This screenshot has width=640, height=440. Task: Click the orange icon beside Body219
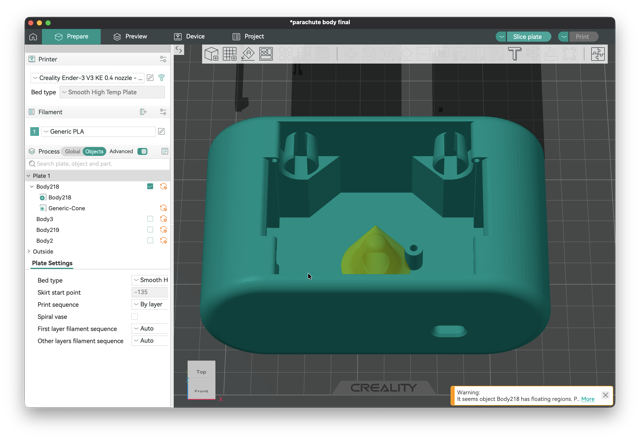click(163, 230)
